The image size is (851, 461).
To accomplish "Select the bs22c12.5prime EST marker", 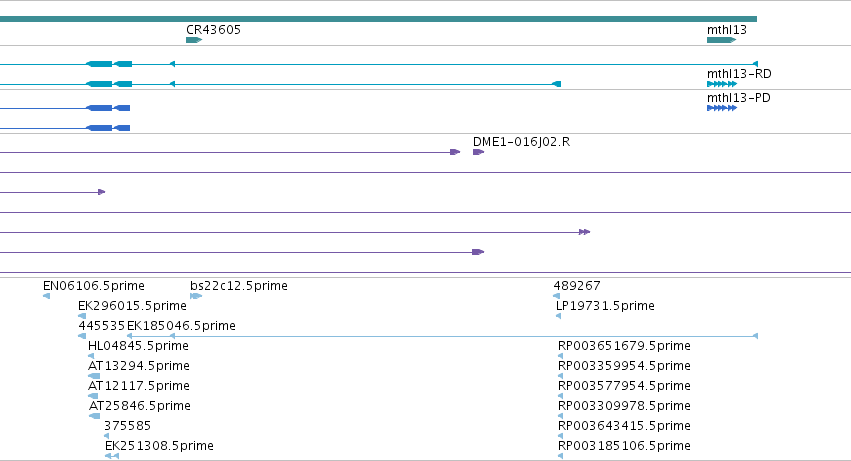I will [x=196, y=296].
